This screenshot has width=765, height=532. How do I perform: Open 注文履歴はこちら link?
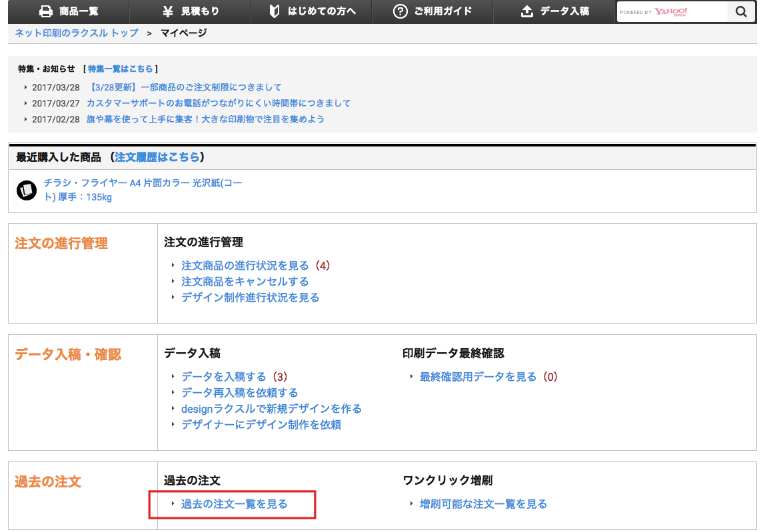(x=157, y=157)
